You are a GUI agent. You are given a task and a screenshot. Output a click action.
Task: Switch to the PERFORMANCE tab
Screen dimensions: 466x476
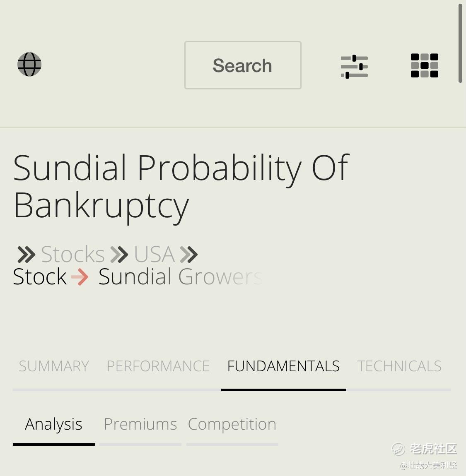(x=158, y=366)
